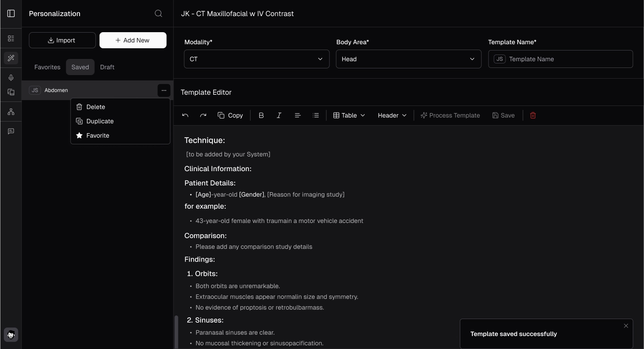
Task: Click the Comparison: heading
Action: coord(206,235)
